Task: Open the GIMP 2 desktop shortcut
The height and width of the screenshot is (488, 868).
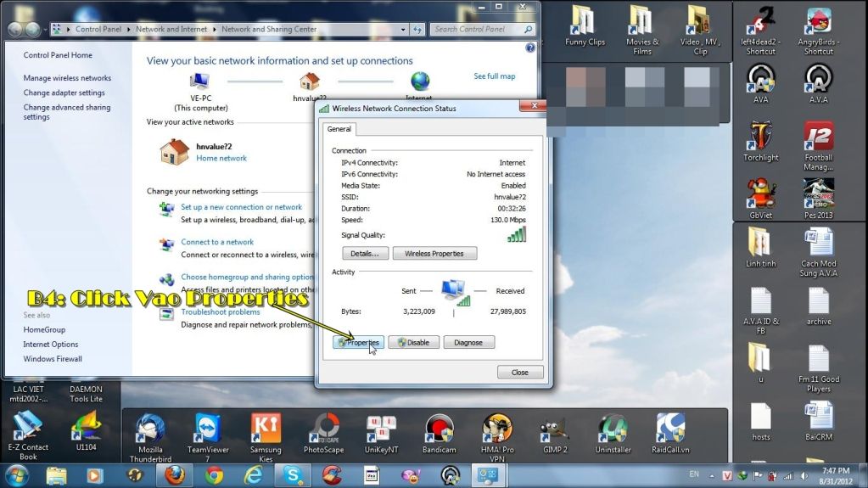Action: [554, 431]
